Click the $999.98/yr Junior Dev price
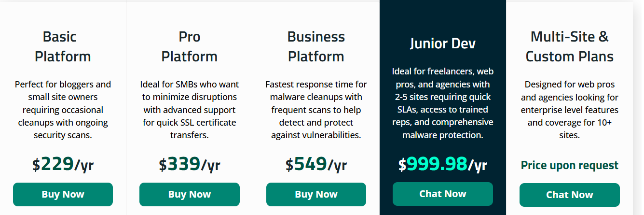 coord(442,164)
